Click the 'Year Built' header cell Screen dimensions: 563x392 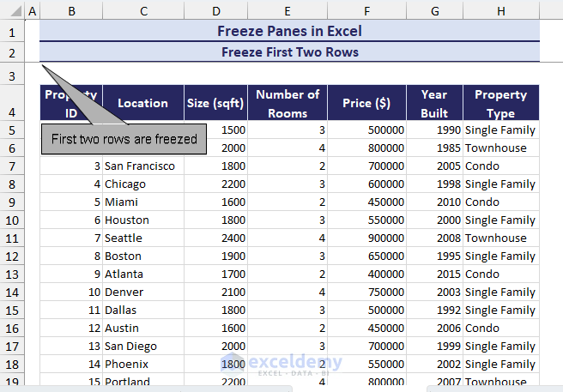435,103
